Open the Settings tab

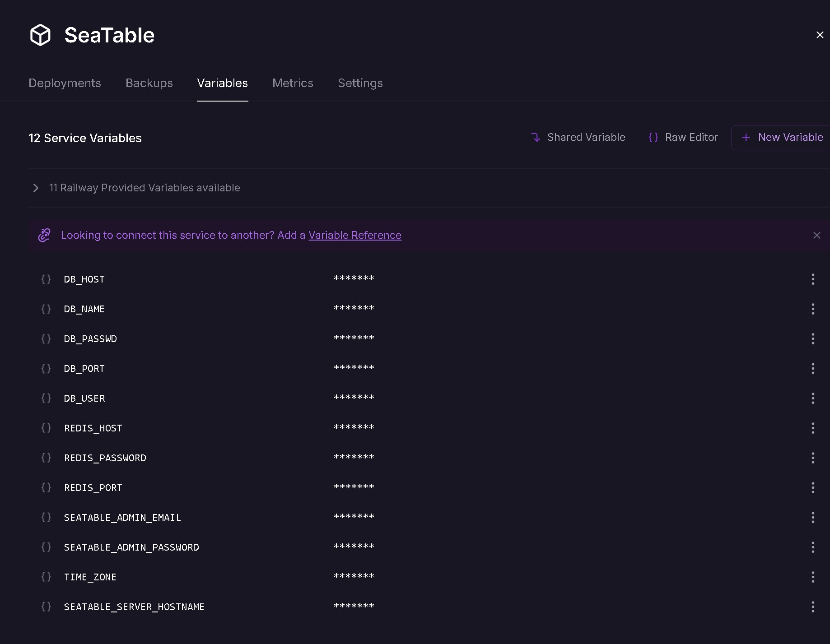(x=360, y=83)
